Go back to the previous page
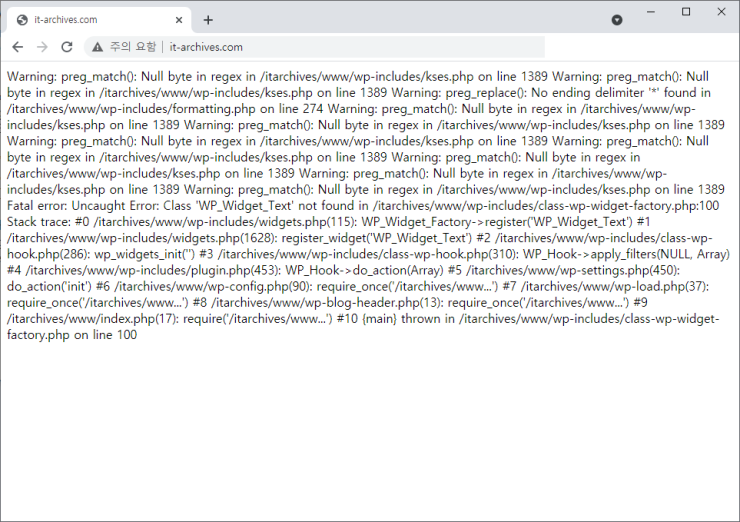The width and height of the screenshot is (740, 522). tap(18, 47)
